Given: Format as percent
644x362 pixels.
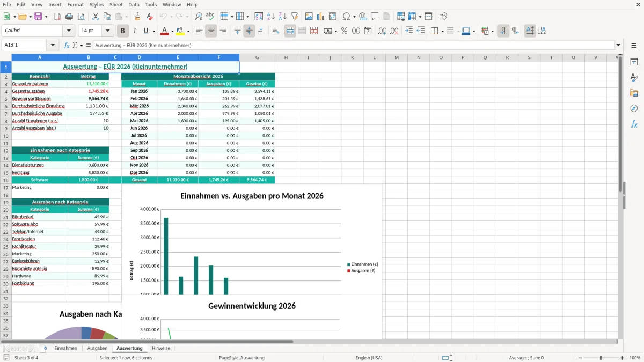Looking at the screenshot, I should point(344,31).
